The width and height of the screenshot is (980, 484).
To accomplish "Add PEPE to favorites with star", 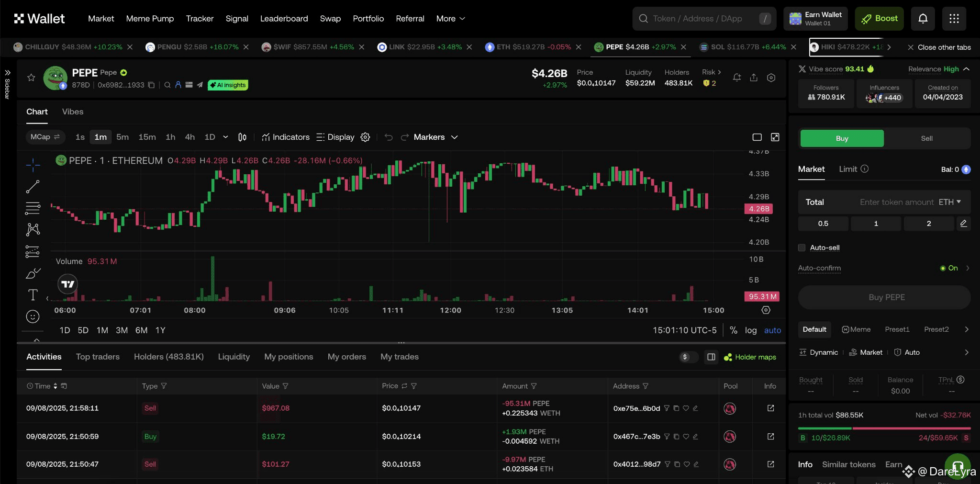I will coord(31,78).
